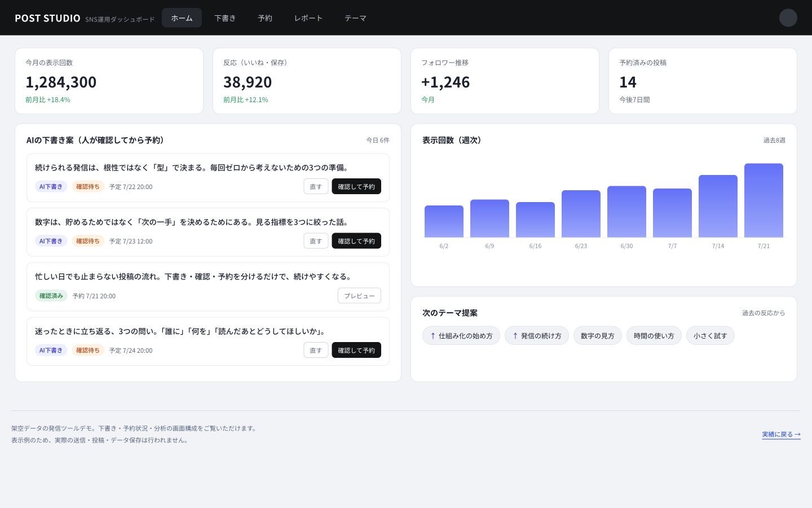Click the 今日 6件 count label

pyautogui.click(x=378, y=140)
